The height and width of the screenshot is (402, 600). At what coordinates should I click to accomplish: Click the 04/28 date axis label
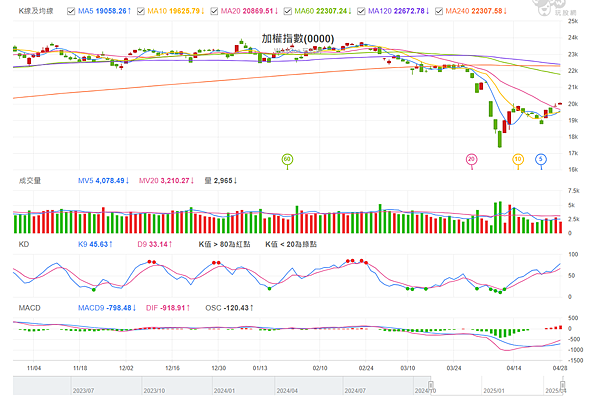(x=560, y=368)
